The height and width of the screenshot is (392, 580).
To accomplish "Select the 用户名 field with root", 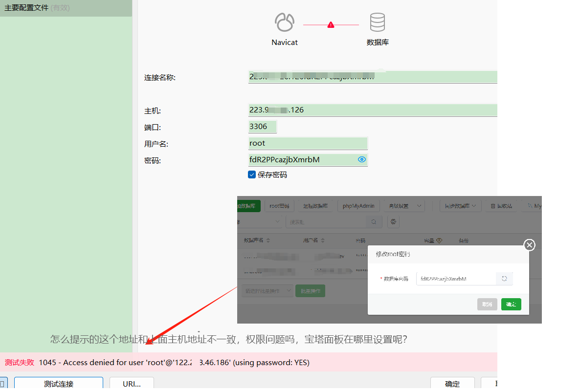I will pos(308,143).
